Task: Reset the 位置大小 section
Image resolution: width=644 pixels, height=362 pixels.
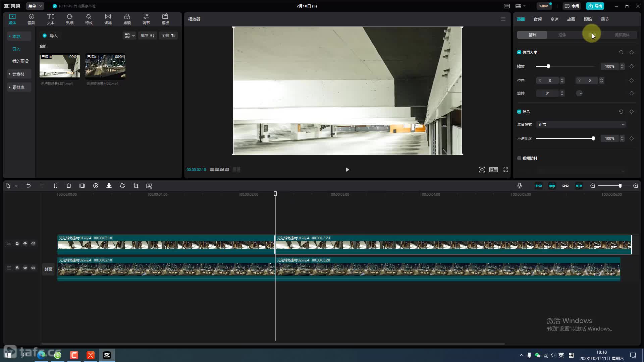Action: pyautogui.click(x=621, y=52)
